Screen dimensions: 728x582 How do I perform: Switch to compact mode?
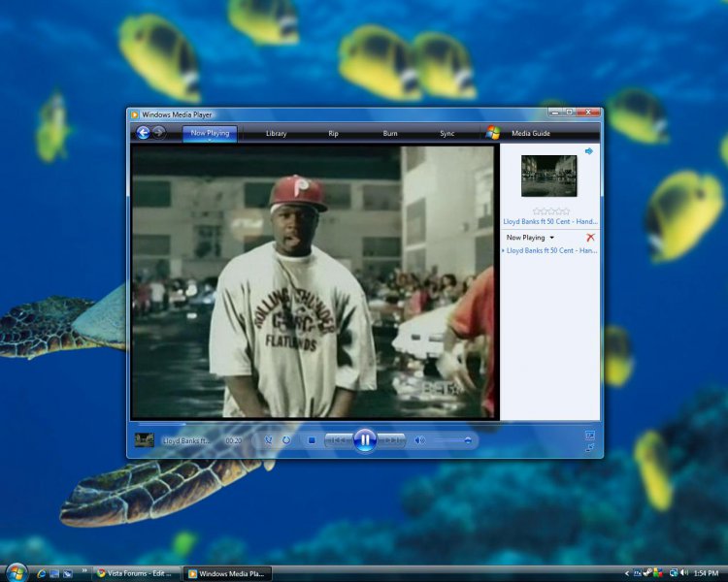point(589,447)
